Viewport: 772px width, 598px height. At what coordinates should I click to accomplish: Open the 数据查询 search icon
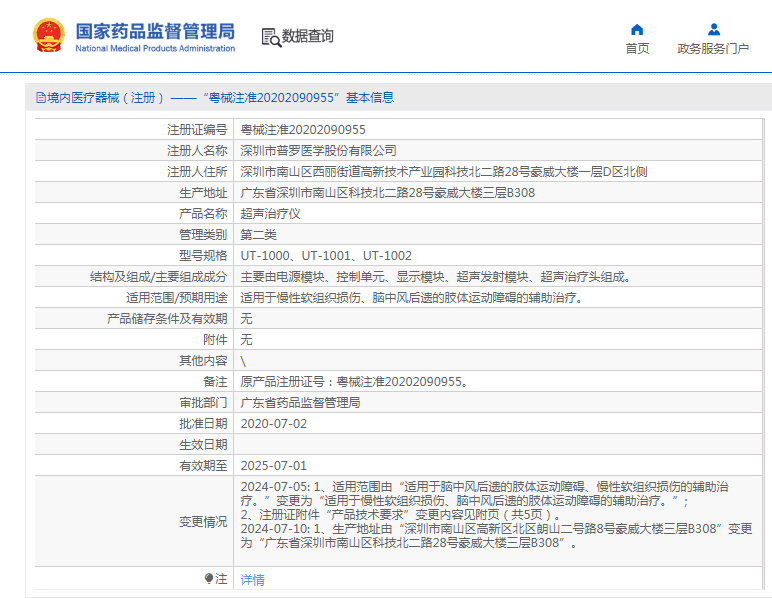click(271, 37)
